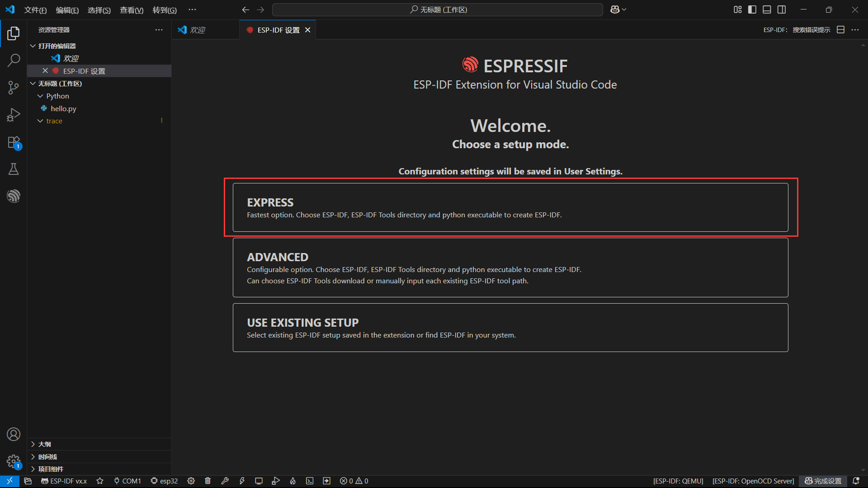The image size is (868, 488).
Task: Show errors and warnings problems count
Action: click(354, 481)
